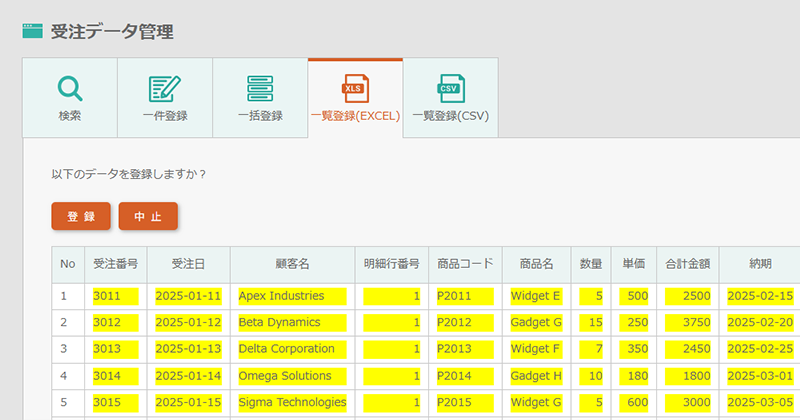Click product code P2013
Screen dimensions: 800x420
click(465, 349)
